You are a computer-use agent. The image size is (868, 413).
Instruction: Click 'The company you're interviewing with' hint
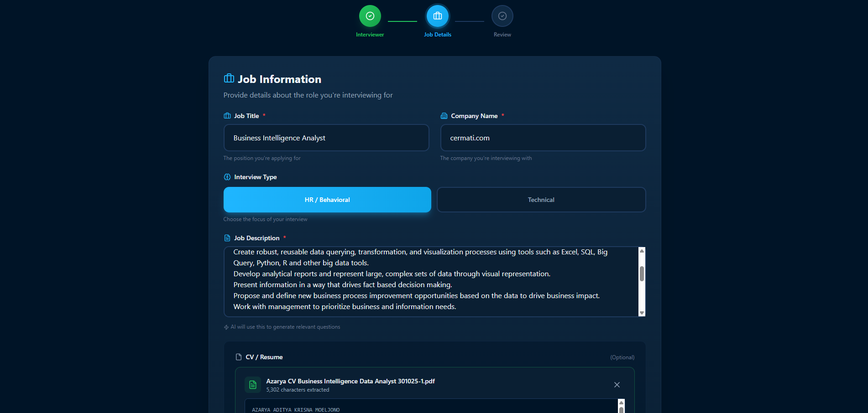coord(486,158)
